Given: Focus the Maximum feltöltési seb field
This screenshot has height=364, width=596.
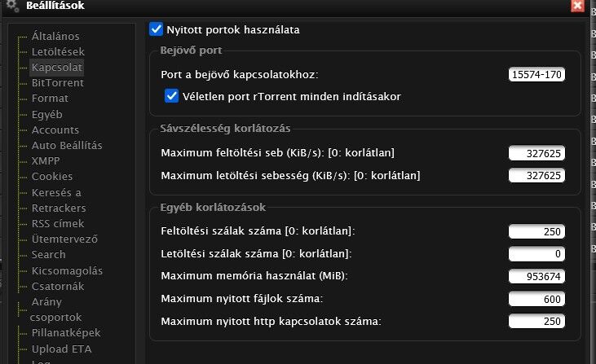Looking at the screenshot, I should (536, 153).
